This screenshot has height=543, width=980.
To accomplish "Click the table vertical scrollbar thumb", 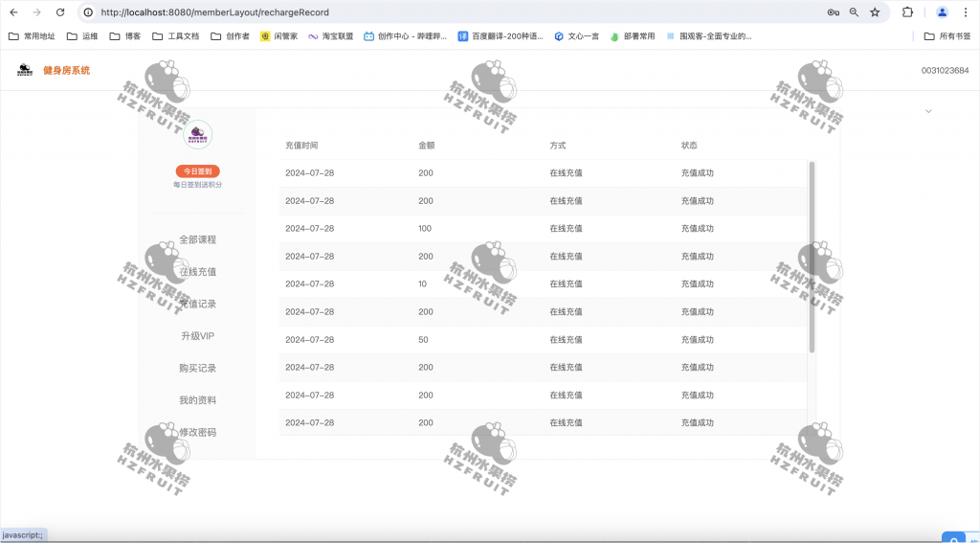I will 812,257.
